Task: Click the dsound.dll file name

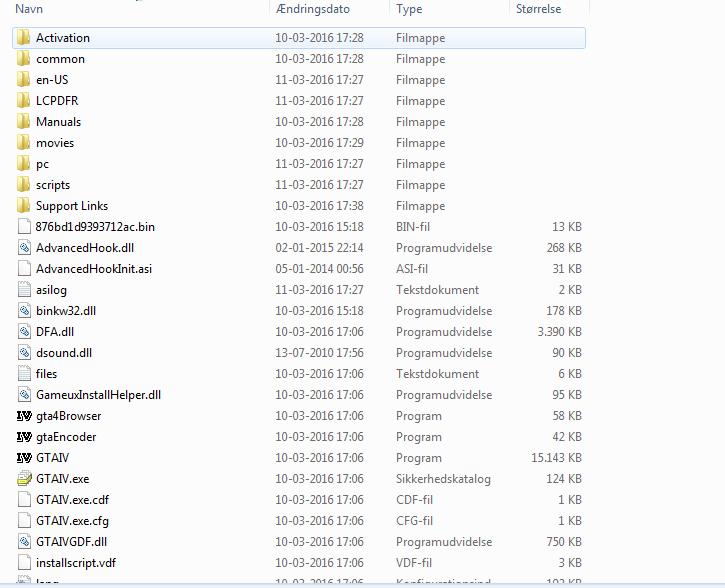Action: tap(64, 353)
